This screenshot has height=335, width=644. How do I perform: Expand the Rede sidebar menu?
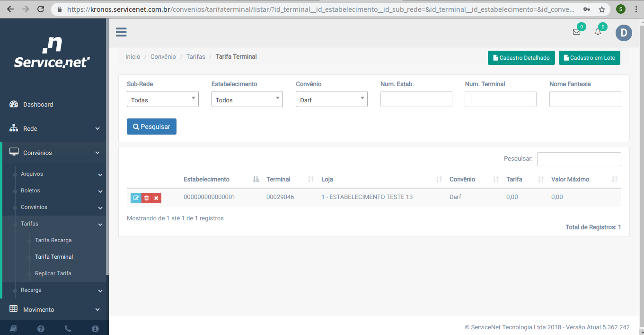tap(54, 128)
